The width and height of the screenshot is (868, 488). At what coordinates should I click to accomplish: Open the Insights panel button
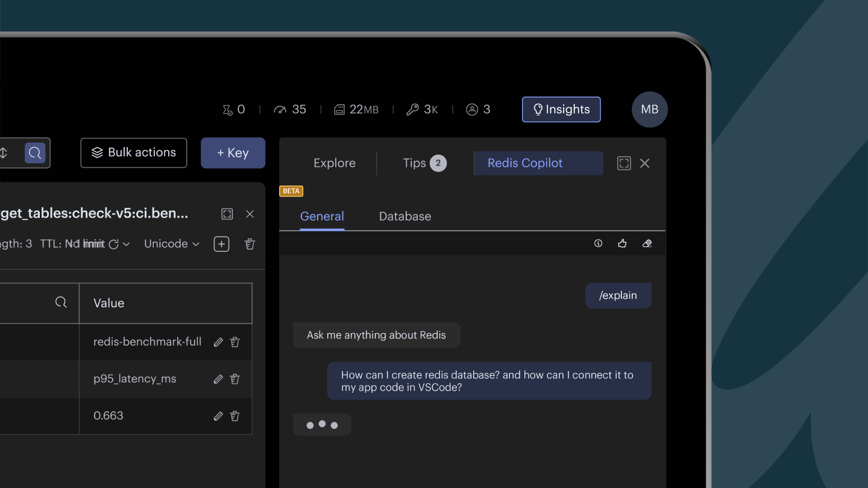(x=561, y=110)
